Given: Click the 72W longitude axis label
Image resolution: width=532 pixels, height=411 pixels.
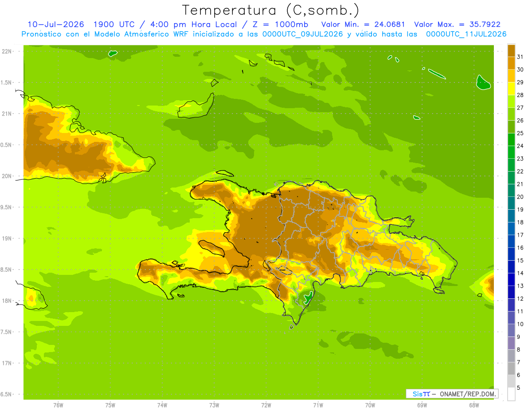Looking at the screenshot, I should (266, 405).
